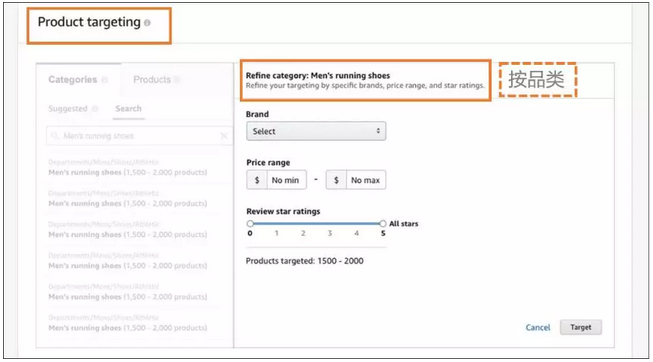Click the Brand dropdown arrows
Screen dimensions: 653x362
378,131
